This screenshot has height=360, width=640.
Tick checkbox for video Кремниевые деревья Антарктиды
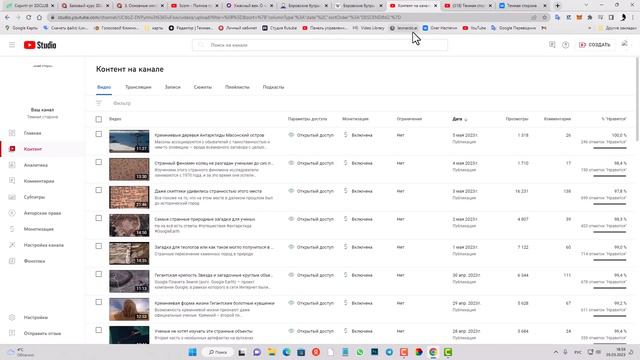(x=99, y=134)
